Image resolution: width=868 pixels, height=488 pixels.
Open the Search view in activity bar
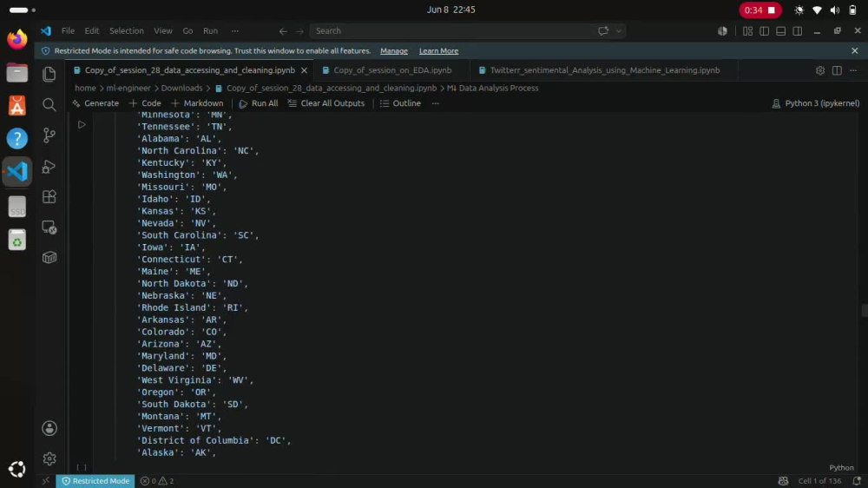pos(49,105)
